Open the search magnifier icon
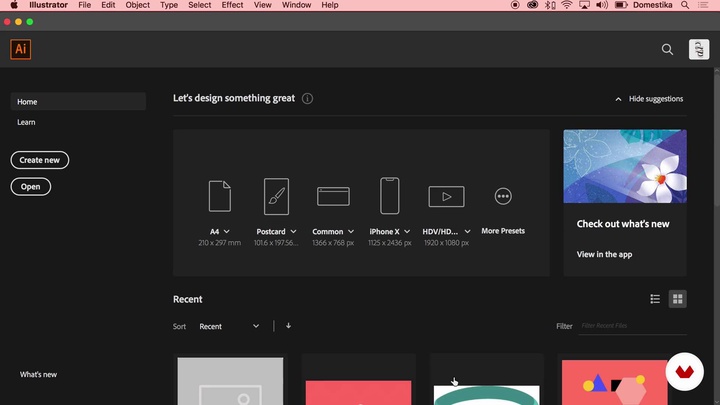This screenshot has width=720, height=405. 668,49
